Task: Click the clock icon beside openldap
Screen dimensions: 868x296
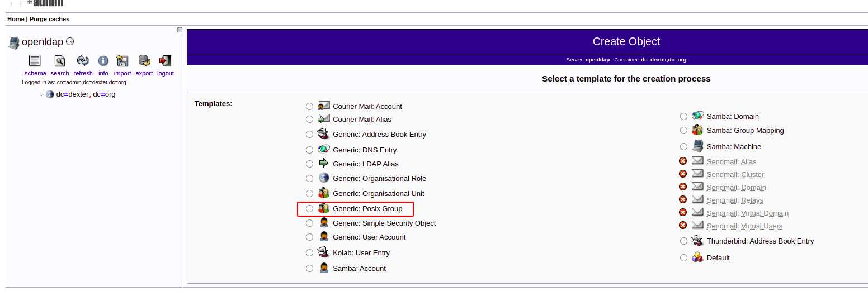Action: tap(70, 41)
